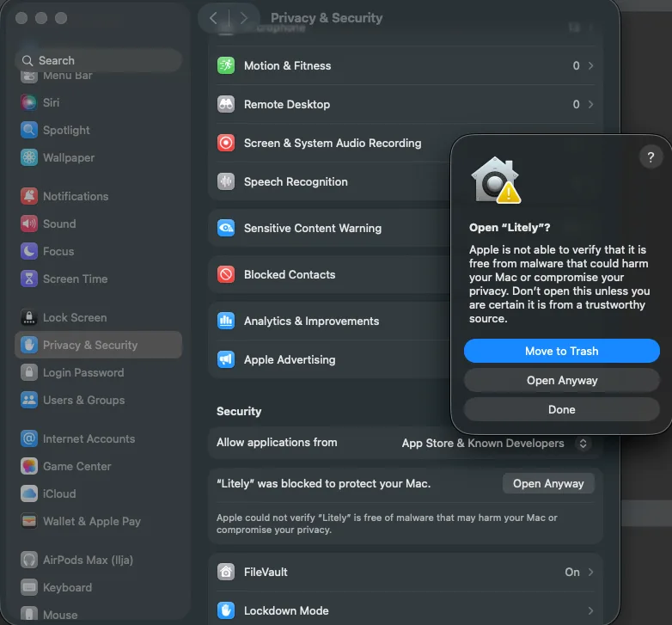672x625 pixels.
Task: Open Speech Recognition settings row
Action: [329, 181]
